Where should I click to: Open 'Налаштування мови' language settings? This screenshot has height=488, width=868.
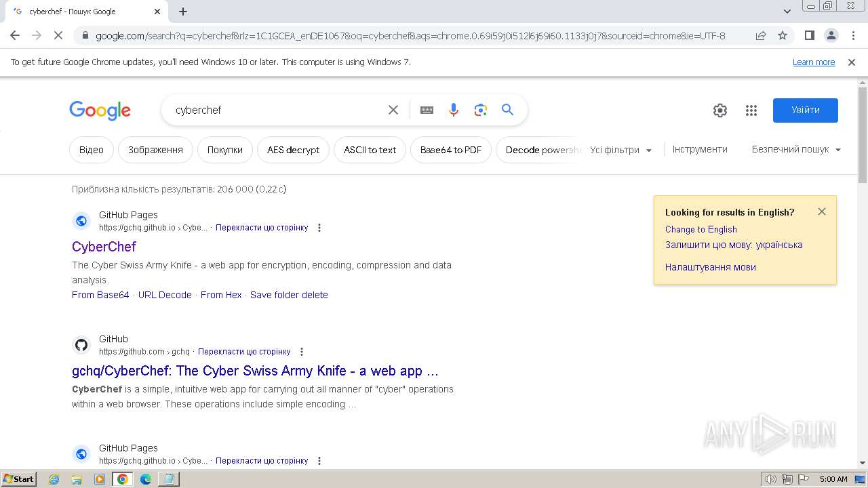[x=710, y=267]
